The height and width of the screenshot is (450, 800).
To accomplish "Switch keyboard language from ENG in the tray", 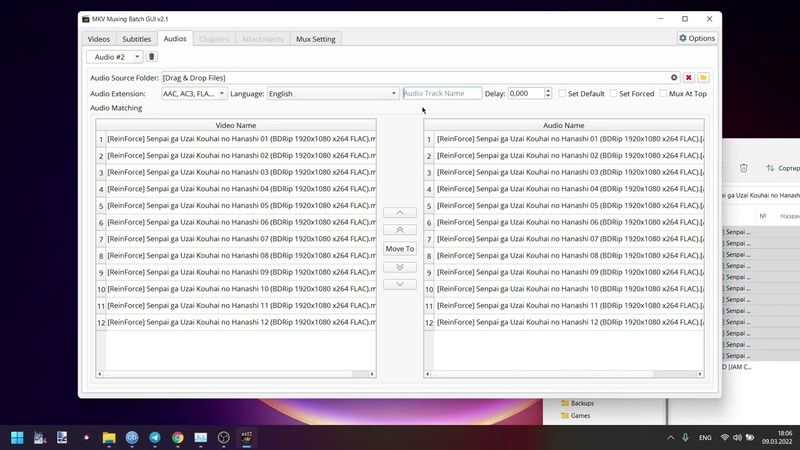I will point(705,438).
